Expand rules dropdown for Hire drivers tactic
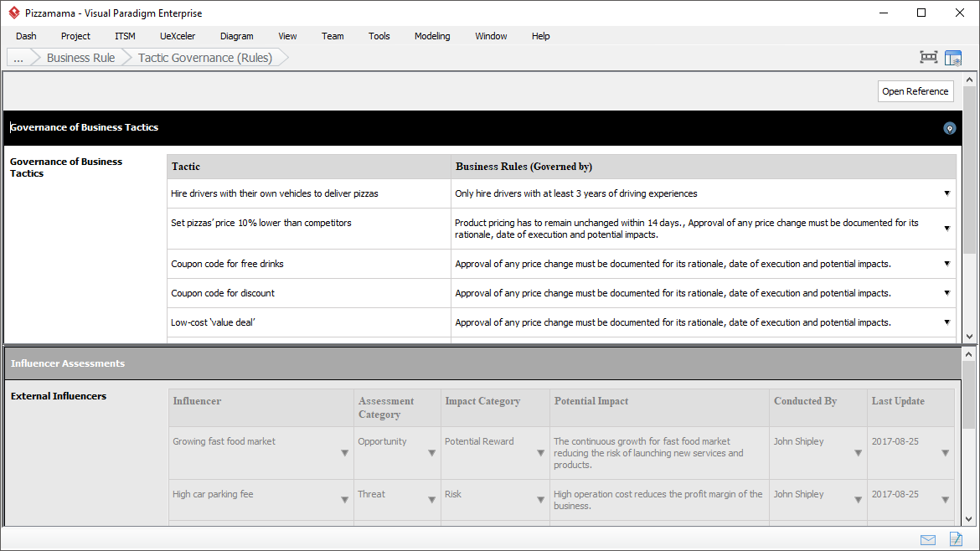The width and height of the screenshot is (980, 551). (946, 193)
